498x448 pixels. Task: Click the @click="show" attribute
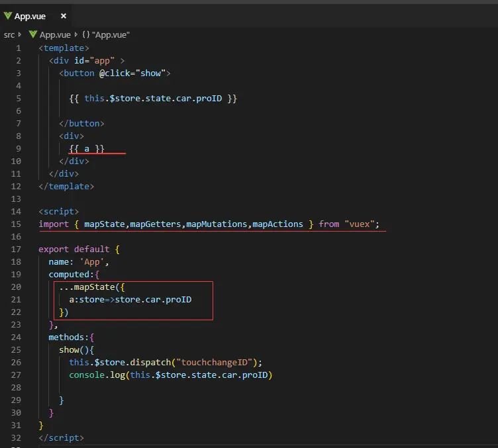[x=132, y=73]
